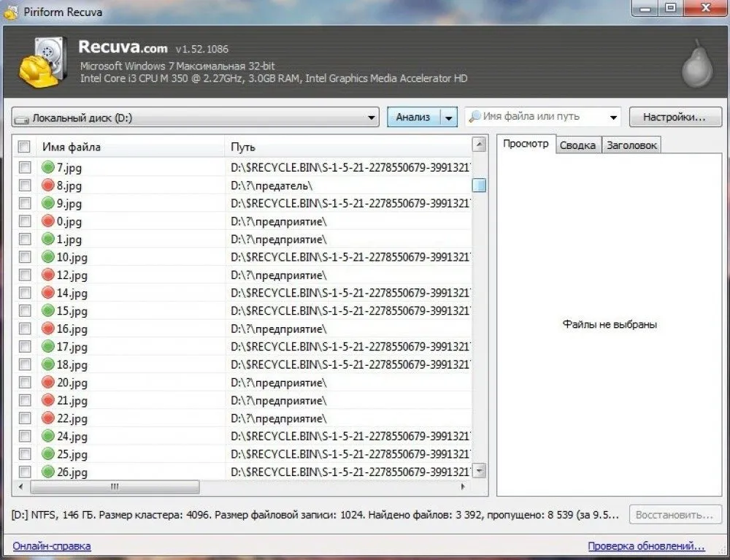The height and width of the screenshot is (560, 730).
Task: Click the green status dot for 10.jpg
Action: coord(48,256)
